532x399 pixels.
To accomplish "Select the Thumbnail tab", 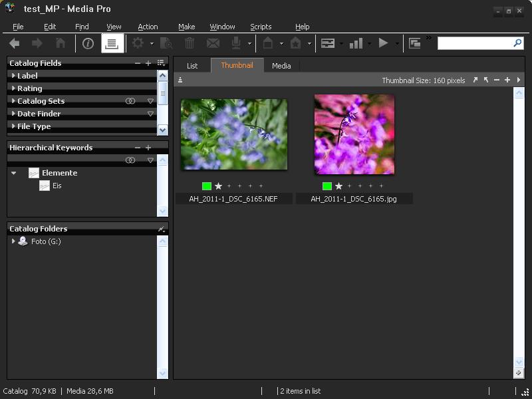I will click(237, 65).
